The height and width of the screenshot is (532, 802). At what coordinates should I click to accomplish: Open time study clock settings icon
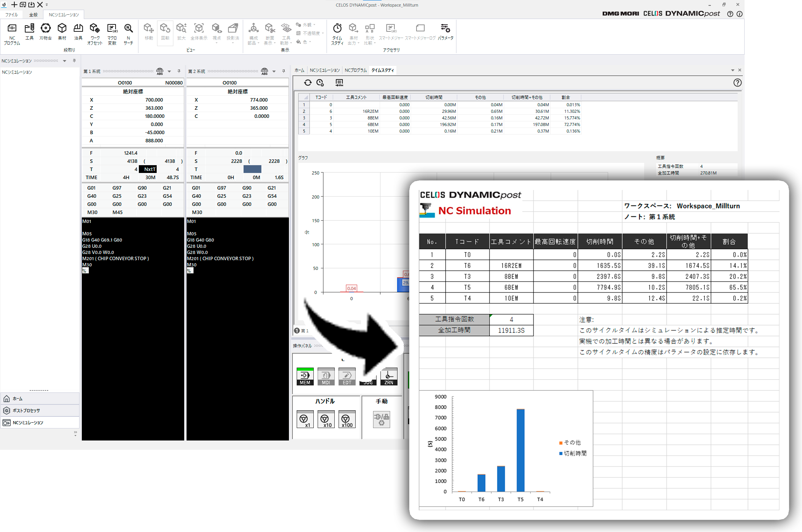tap(320, 83)
